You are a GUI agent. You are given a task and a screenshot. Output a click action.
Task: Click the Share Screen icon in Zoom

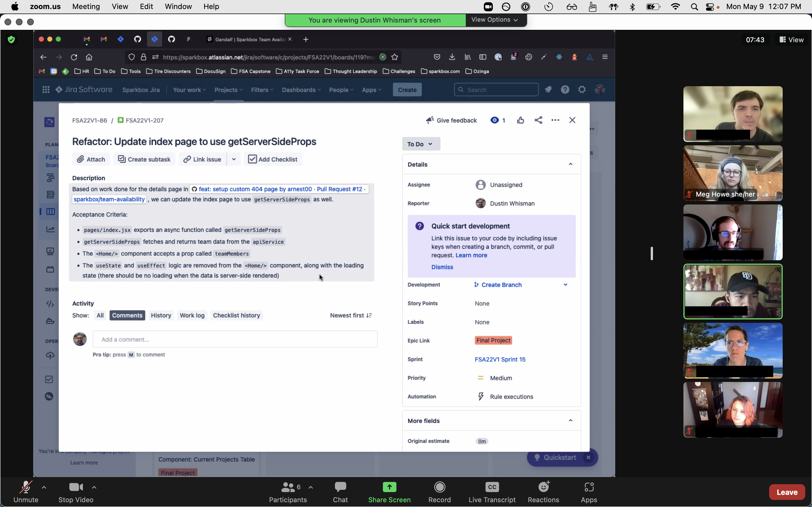[x=389, y=487]
